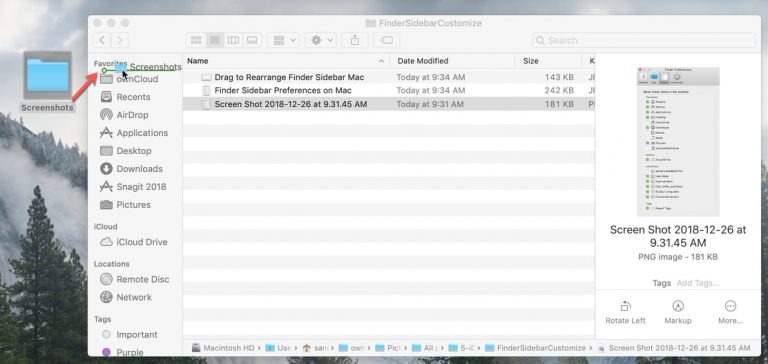This screenshot has height=364, width=768.
Task: Click the Search field
Action: pos(644,40)
